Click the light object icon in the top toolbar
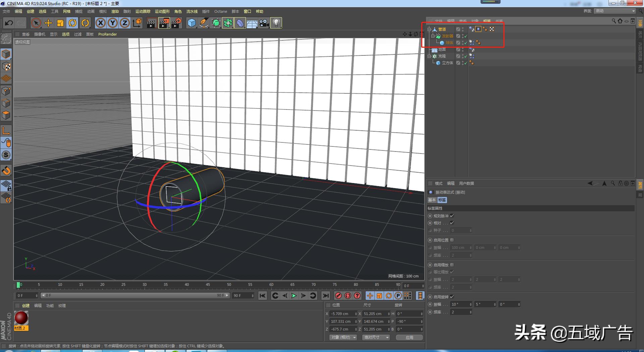 [276, 23]
